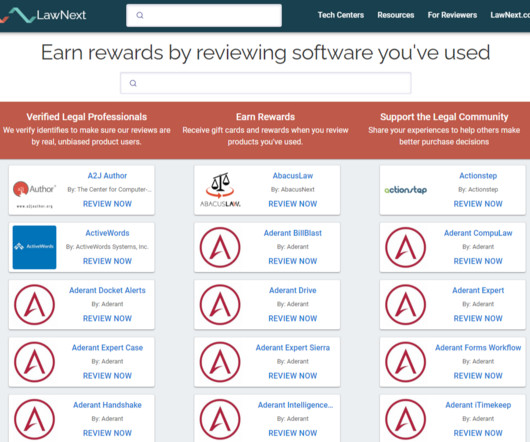Open the Tech Centers menu

[341, 15]
